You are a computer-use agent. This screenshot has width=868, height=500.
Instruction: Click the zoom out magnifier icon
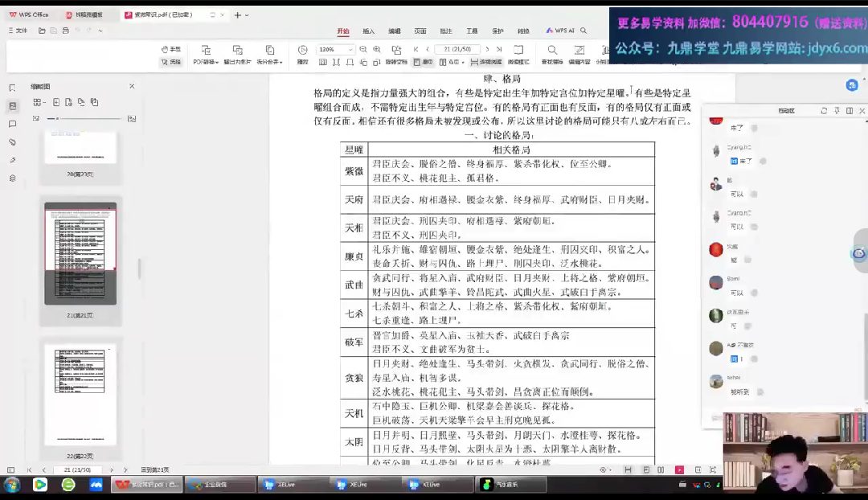click(x=364, y=49)
